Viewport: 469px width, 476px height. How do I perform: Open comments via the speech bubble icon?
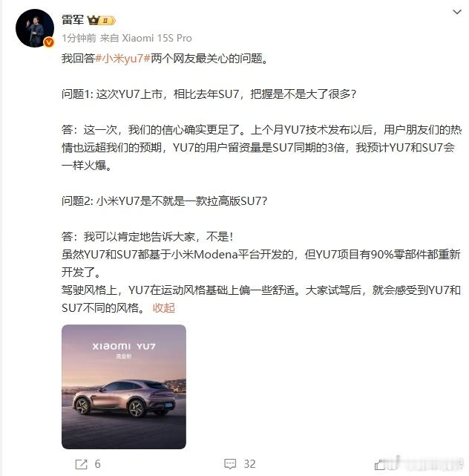[x=230, y=463]
